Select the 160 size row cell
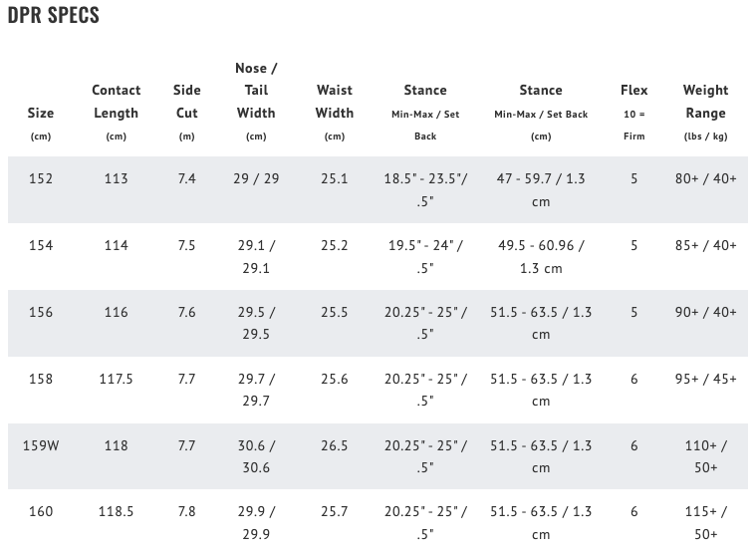Screen dimensions: 756x554 tap(41, 512)
